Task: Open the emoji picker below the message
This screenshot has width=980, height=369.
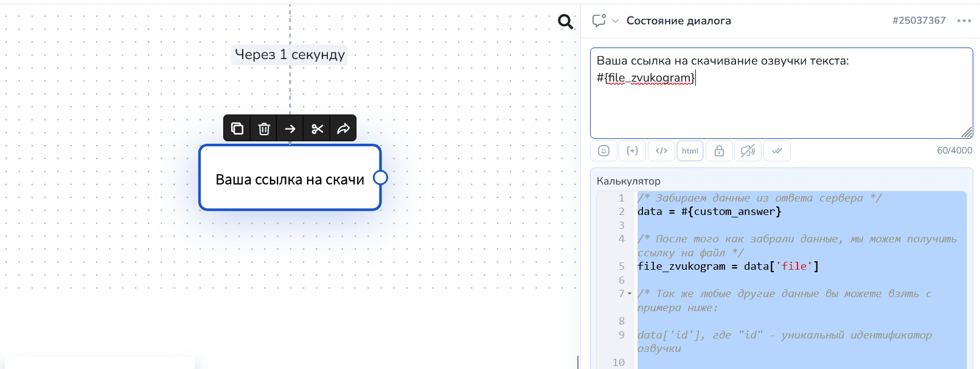Action: [x=603, y=151]
